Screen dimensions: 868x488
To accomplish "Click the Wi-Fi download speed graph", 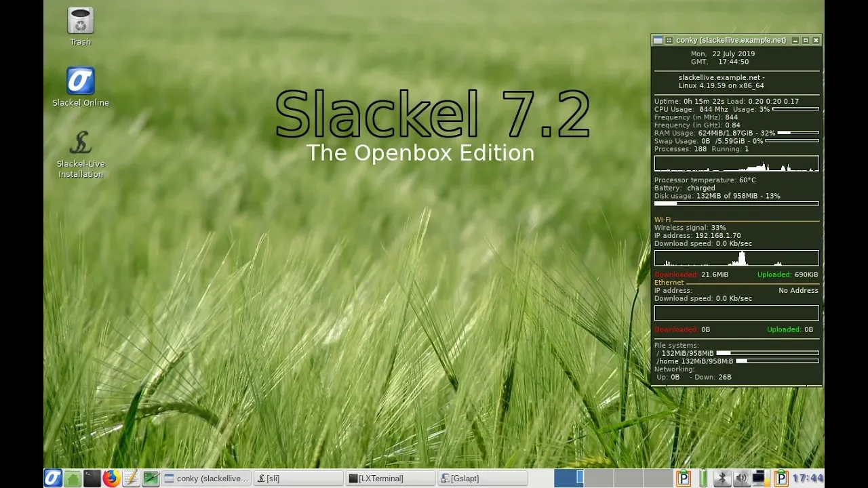I will coord(736,258).
